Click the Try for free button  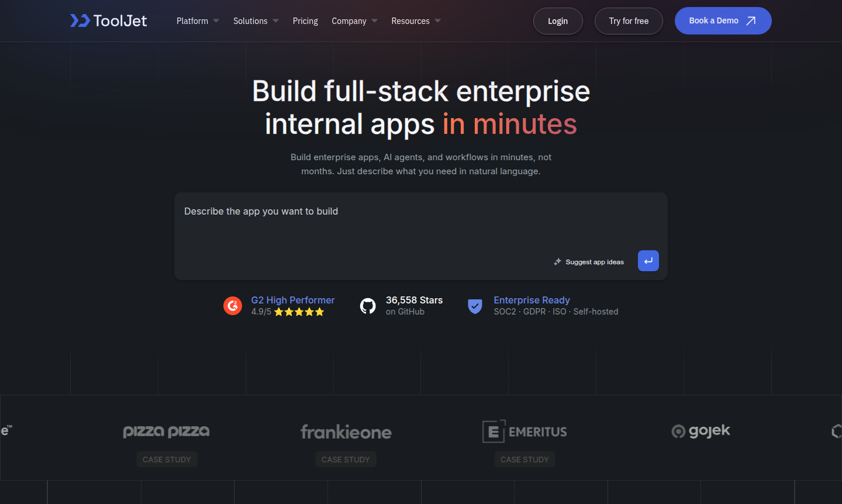point(629,21)
